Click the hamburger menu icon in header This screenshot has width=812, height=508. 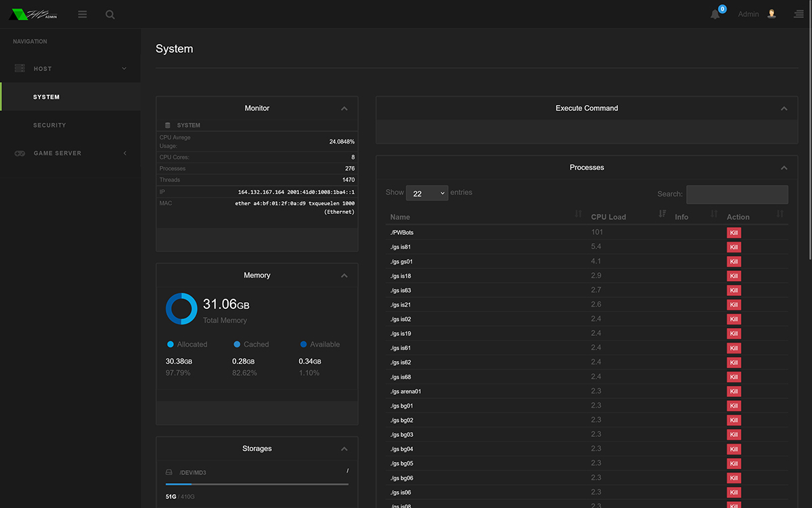(83, 14)
